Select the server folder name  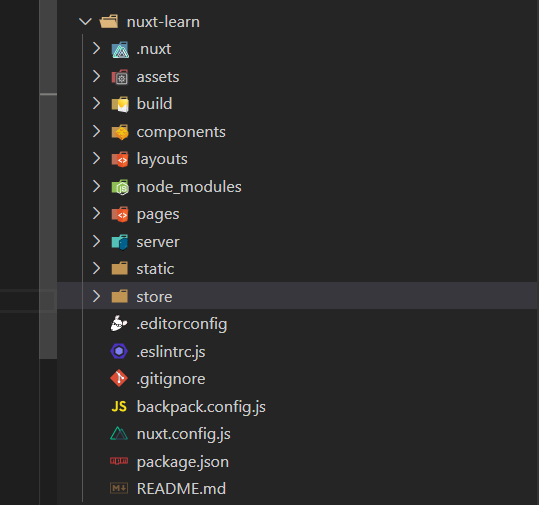pos(158,242)
